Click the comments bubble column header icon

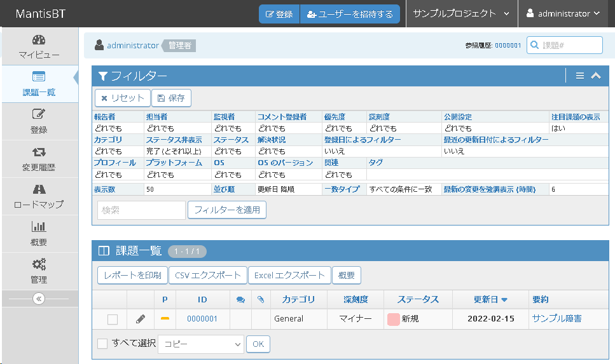tap(241, 300)
